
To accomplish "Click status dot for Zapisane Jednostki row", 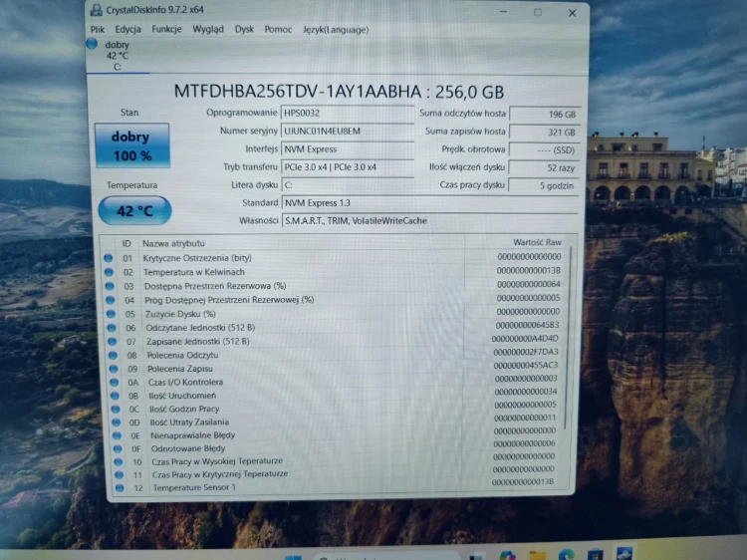I will [x=112, y=341].
